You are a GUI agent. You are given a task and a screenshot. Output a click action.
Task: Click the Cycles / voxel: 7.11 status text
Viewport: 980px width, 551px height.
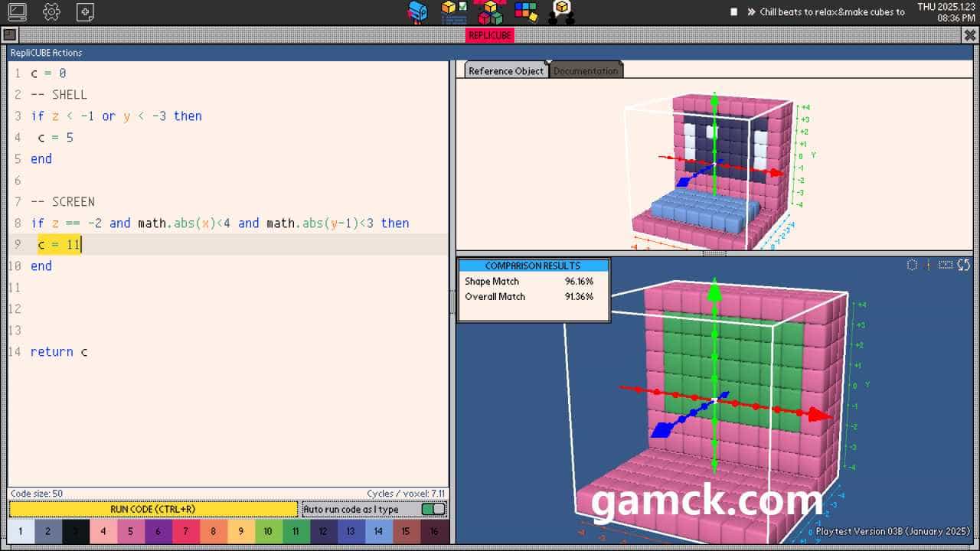click(x=406, y=494)
